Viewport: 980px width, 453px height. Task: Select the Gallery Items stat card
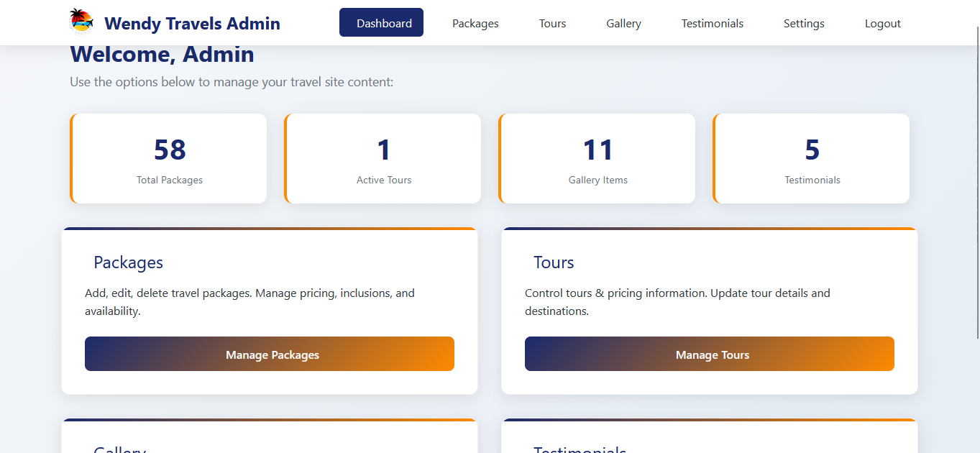(x=597, y=158)
